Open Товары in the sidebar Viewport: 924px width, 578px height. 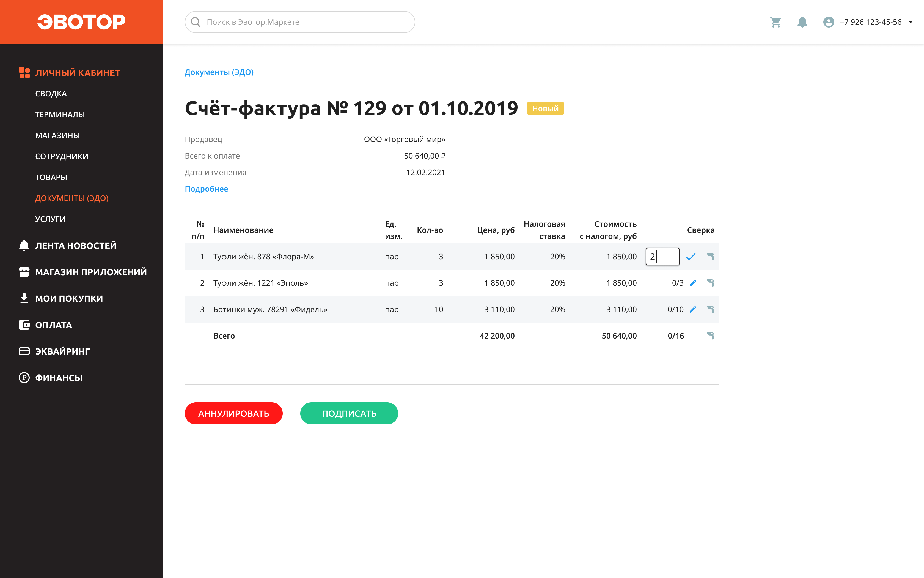pyautogui.click(x=51, y=177)
